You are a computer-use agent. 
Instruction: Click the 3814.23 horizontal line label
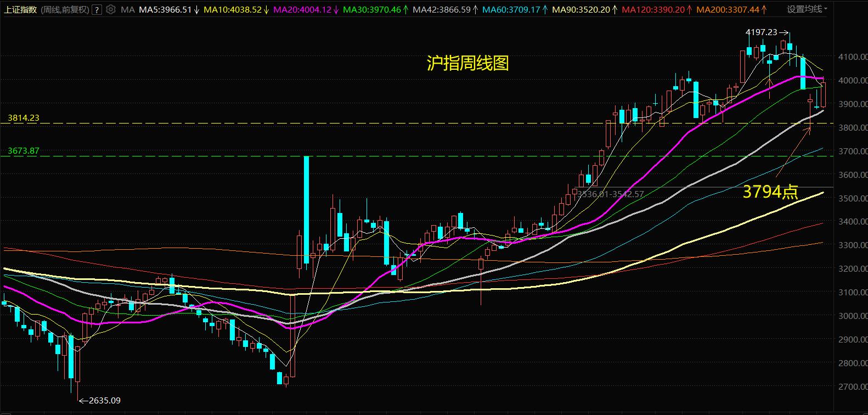(24, 118)
